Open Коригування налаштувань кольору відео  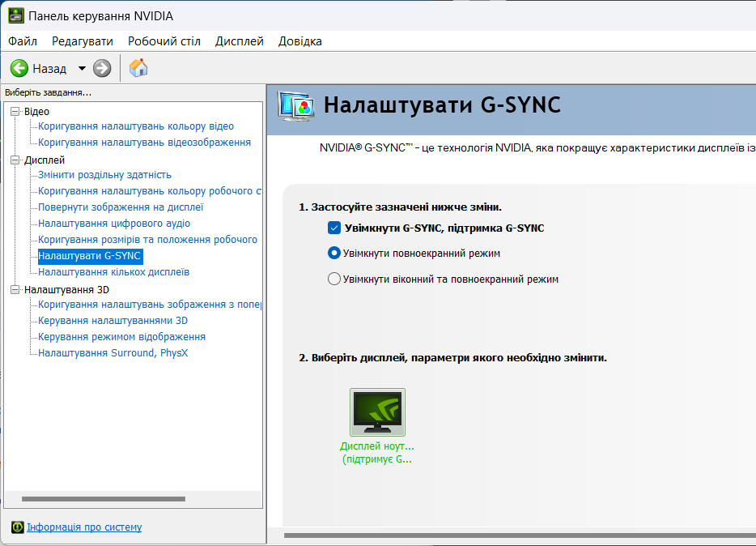click(x=136, y=126)
